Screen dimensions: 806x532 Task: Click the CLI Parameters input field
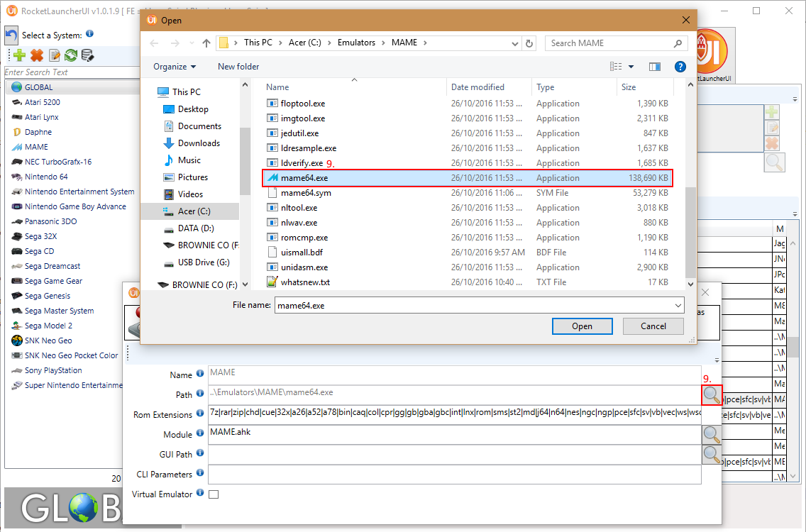pyautogui.click(x=454, y=475)
